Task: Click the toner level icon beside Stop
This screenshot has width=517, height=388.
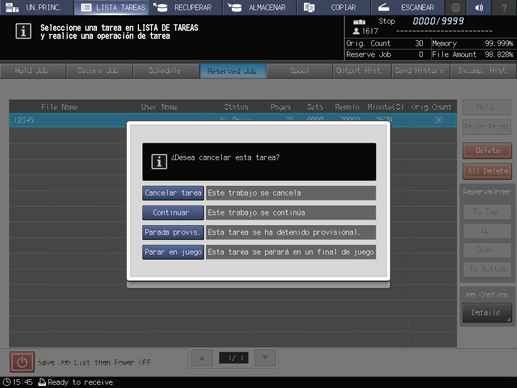Action: (359, 22)
